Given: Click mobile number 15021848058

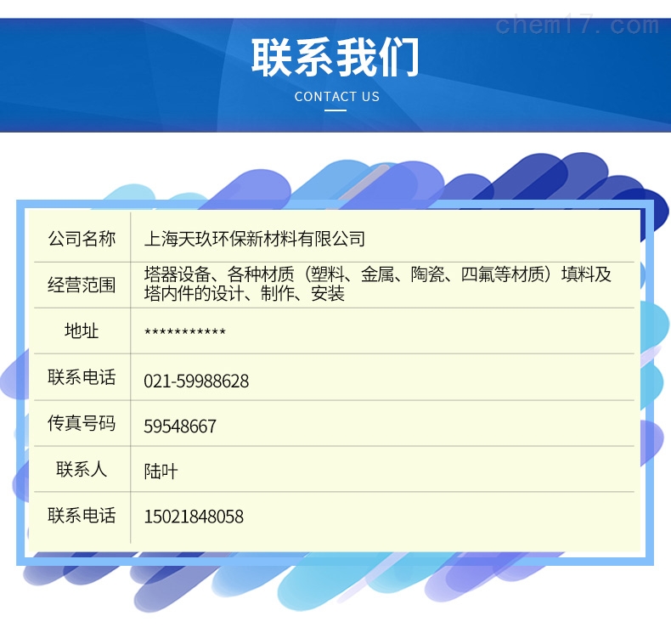Looking at the screenshot, I should coord(194,517).
